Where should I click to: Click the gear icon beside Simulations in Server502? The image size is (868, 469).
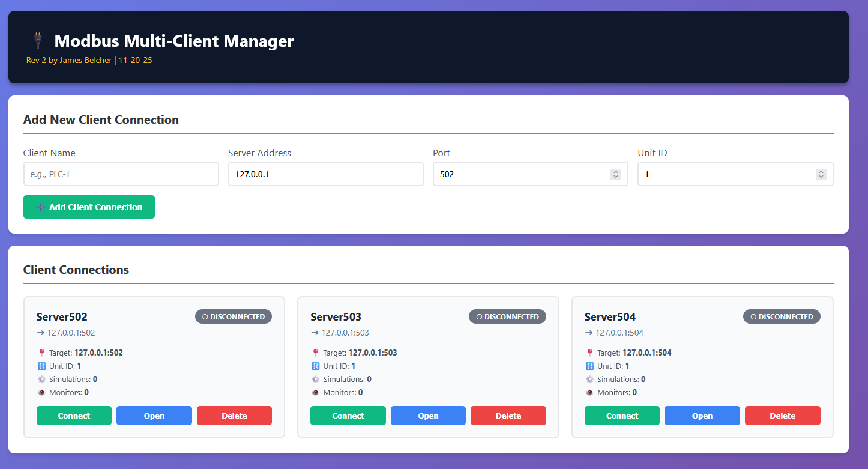click(x=41, y=380)
